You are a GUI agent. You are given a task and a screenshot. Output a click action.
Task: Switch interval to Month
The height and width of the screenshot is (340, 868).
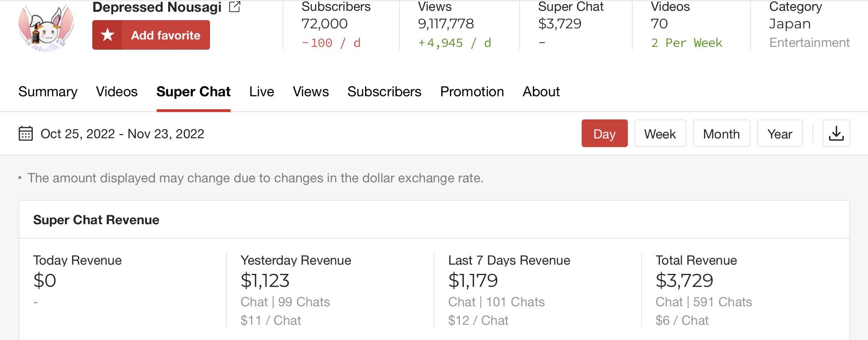tap(721, 133)
